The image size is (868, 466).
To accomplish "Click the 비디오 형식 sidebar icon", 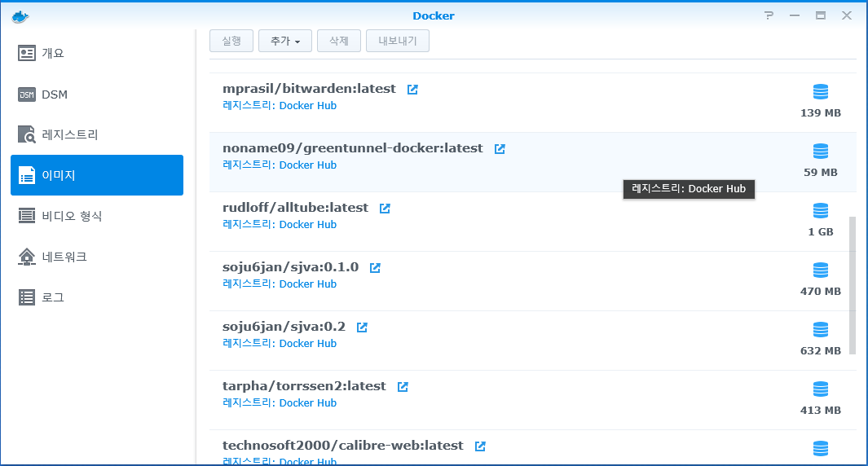I will [x=27, y=216].
